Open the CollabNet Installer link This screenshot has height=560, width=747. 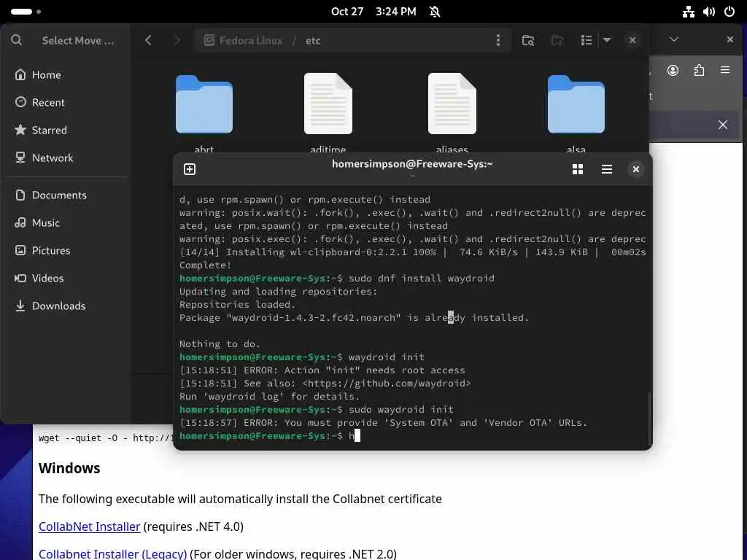click(89, 526)
